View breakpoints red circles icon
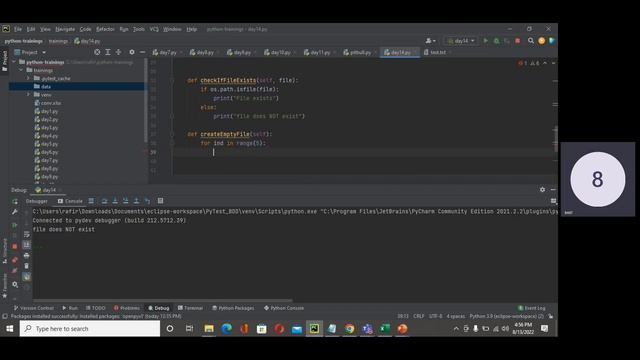 coord(15,260)
